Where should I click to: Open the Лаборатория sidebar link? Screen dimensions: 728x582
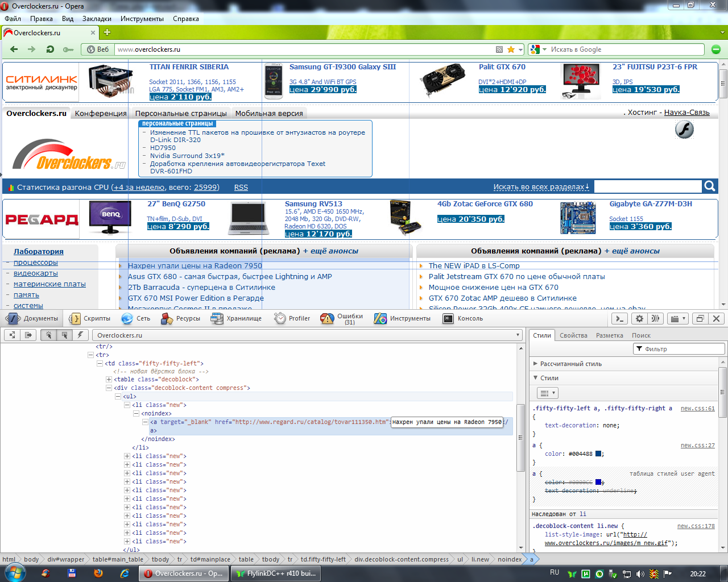(x=39, y=251)
